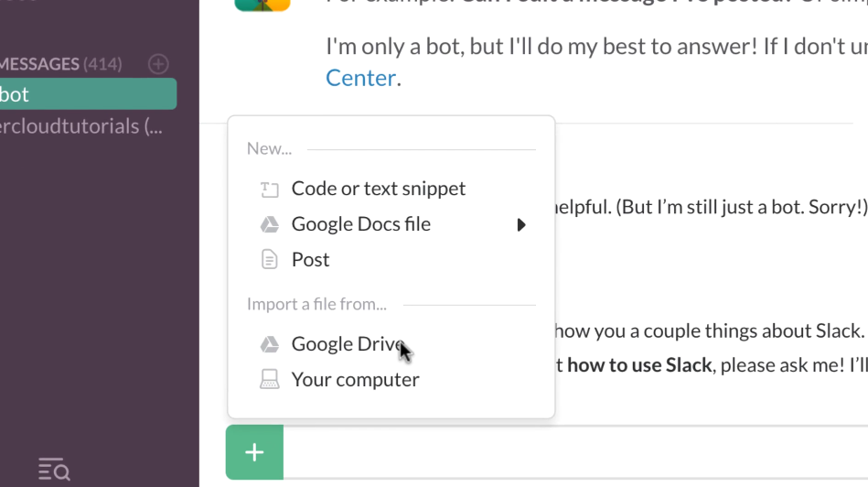
Task: Click the Drive icon beside Google Drive
Action: click(270, 344)
